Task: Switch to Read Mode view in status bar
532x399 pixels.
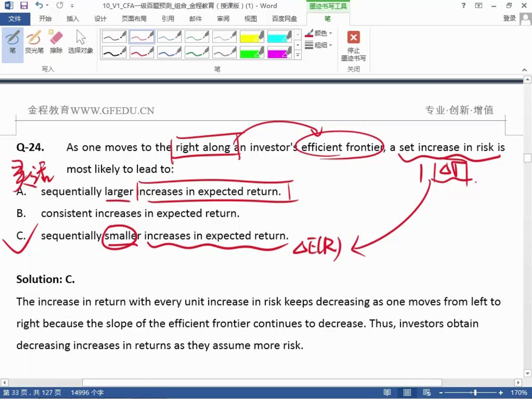Action: click(x=387, y=393)
